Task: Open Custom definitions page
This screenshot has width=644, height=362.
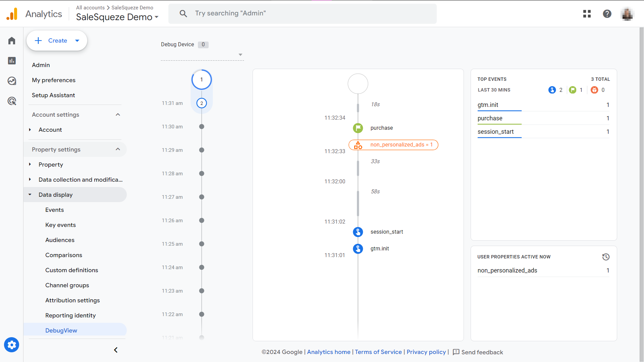Action: (x=72, y=270)
